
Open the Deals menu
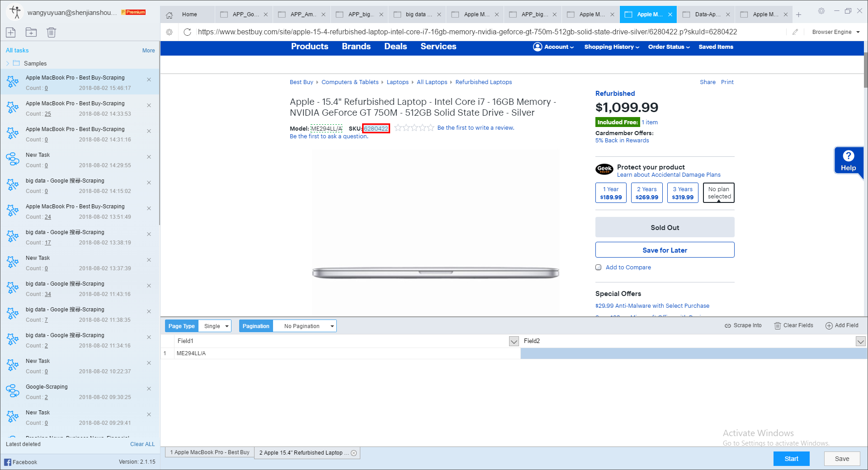coord(396,47)
